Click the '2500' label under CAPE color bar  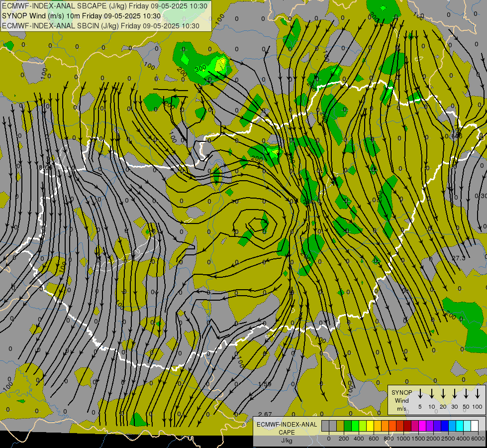point(448,439)
